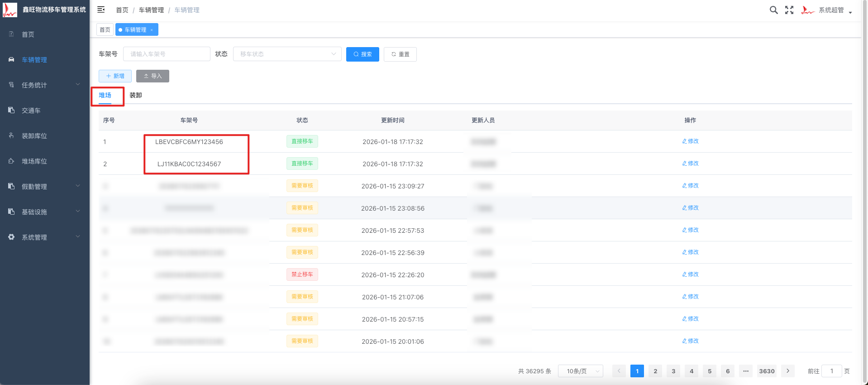
Task: Click 修改 for LJ11KBAC0C1234567
Action: 691,164
